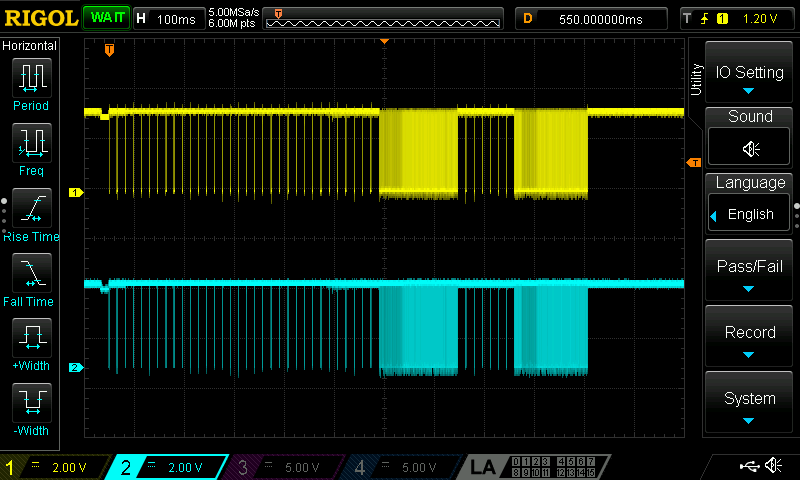Choose the Fall Time measurement icon

[30, 274]
